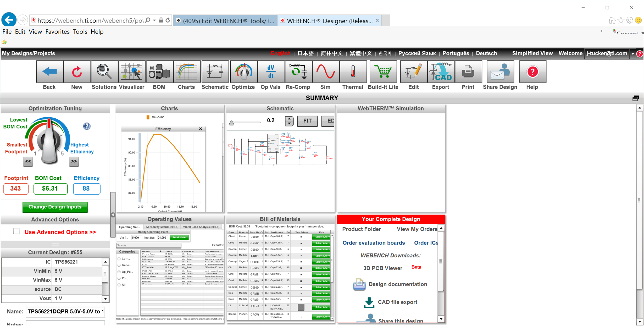
Task: Open Build-It Lite shopping cart
Action: pos(383,72)
